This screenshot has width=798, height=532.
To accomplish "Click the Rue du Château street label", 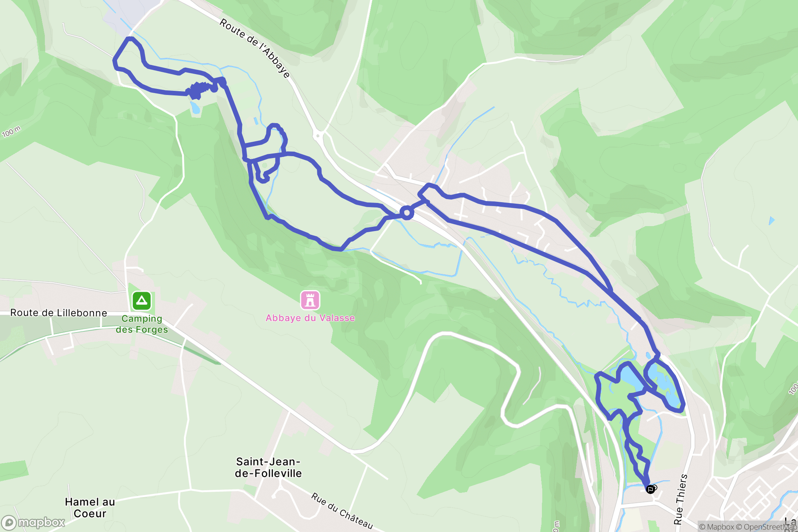I will tap(342, 511).
